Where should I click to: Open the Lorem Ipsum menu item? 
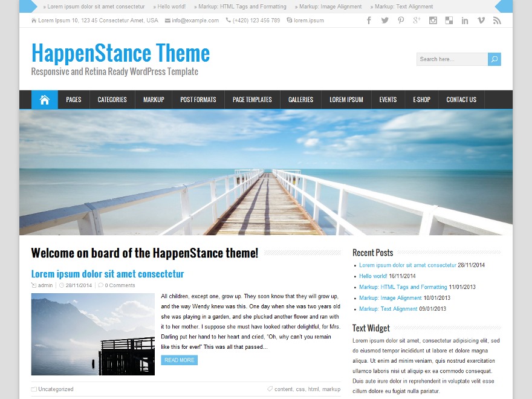point(346,100)
